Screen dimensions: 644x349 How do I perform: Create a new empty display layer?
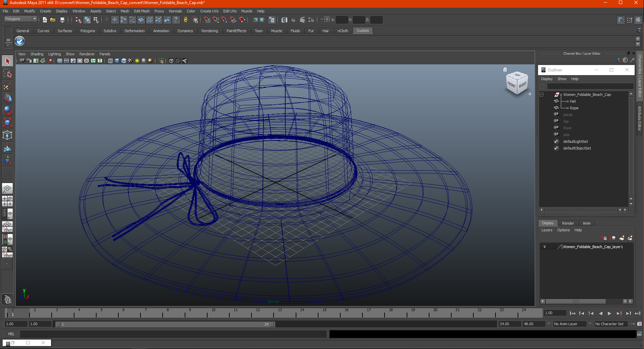622,238
